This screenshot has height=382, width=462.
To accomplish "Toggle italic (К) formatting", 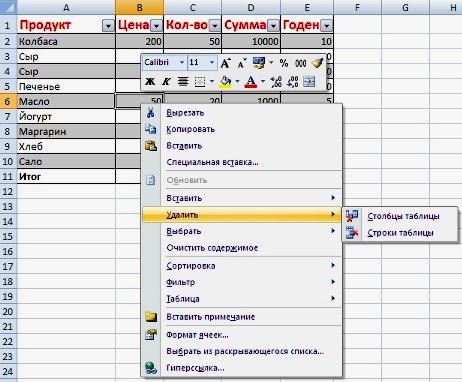I will (x=166, y=81).
